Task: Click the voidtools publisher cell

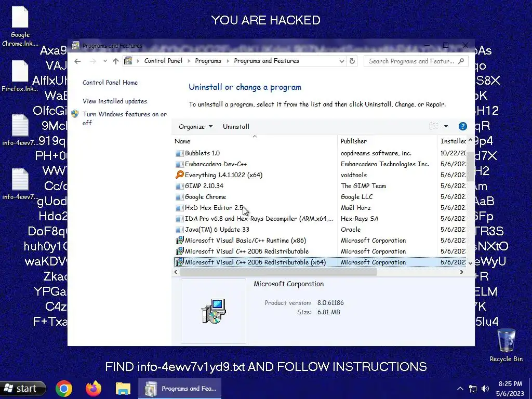Action: (x=353, y=175)
